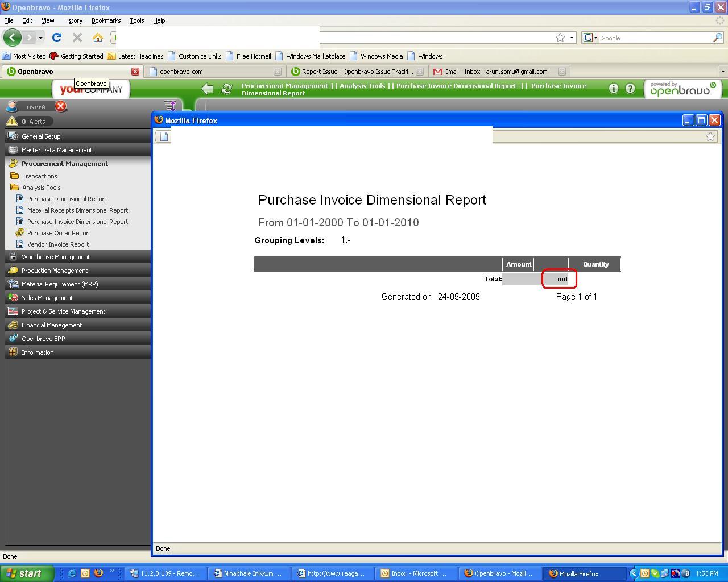
Task: Click the red logout icon beside userA
Action: point(61,106)
